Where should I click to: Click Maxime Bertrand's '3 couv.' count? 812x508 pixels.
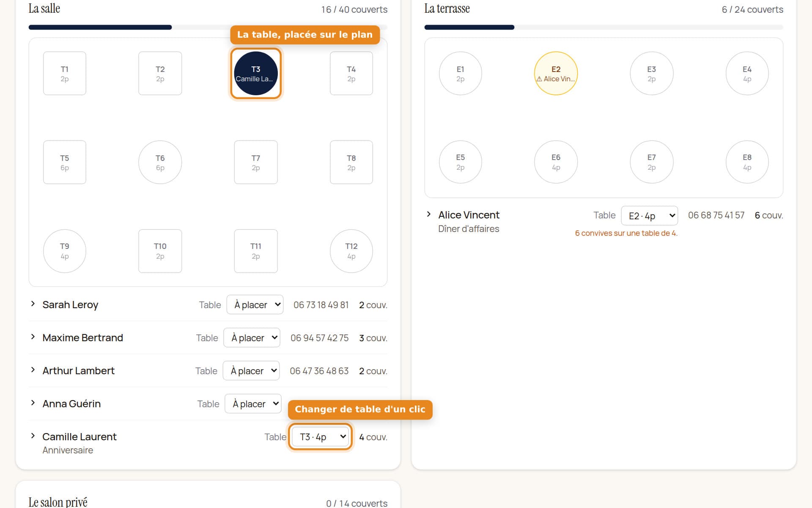point(373,338)
